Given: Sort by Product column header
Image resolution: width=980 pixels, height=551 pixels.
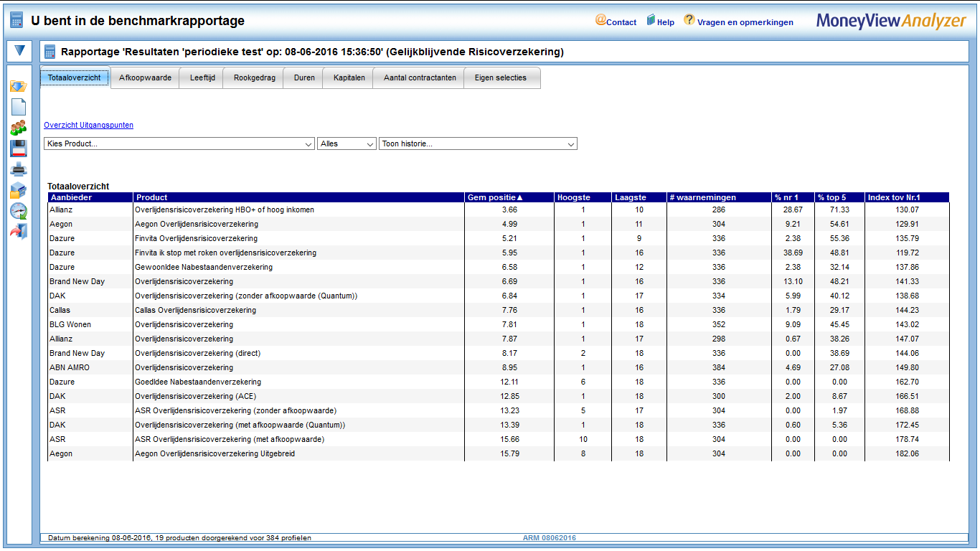Looking at the screenshot, I should (299, 197).
